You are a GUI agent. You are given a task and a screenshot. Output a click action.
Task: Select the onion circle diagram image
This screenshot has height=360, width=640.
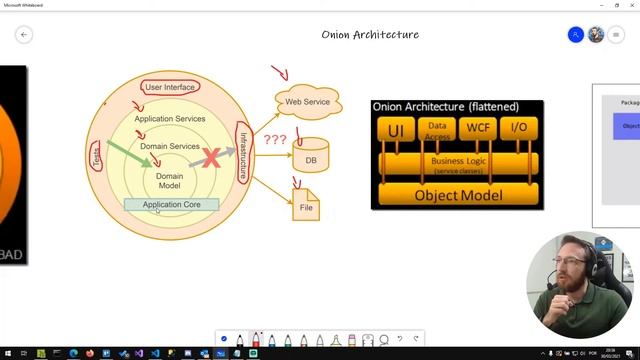pos(170,155)
